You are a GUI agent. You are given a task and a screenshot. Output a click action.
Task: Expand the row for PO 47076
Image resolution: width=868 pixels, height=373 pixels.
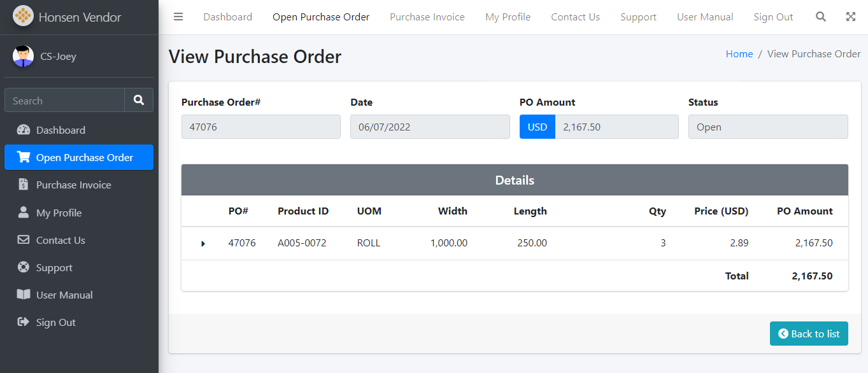point(203,243)
